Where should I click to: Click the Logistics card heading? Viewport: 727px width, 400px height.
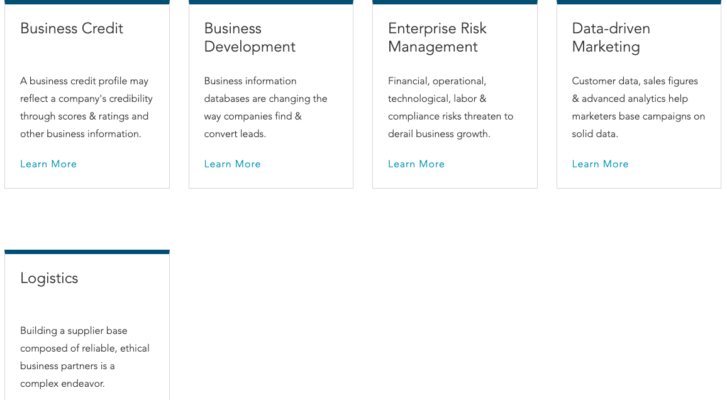click(49, 279)
